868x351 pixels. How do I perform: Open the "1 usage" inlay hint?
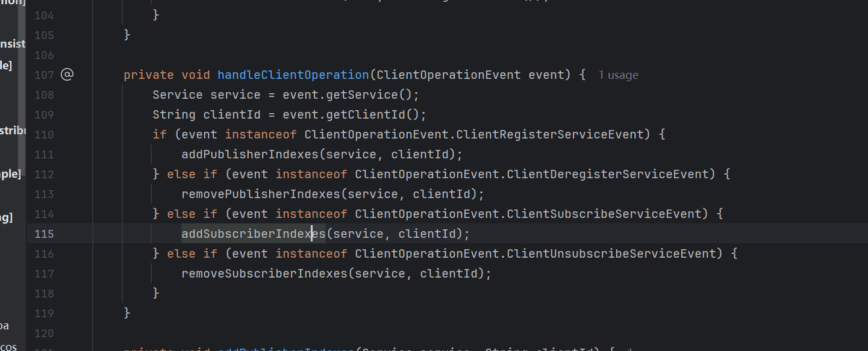point(618,75)
